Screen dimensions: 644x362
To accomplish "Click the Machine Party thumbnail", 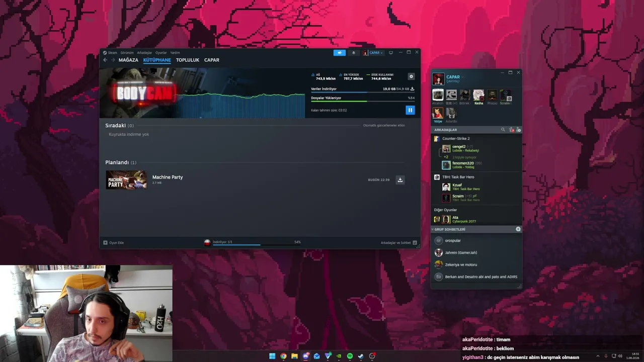I will 126,180.
